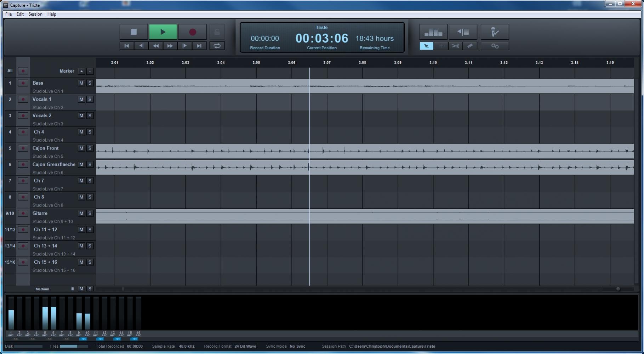Open the Medium track height menu
This screenshot has width=644, height=354.
72,289
